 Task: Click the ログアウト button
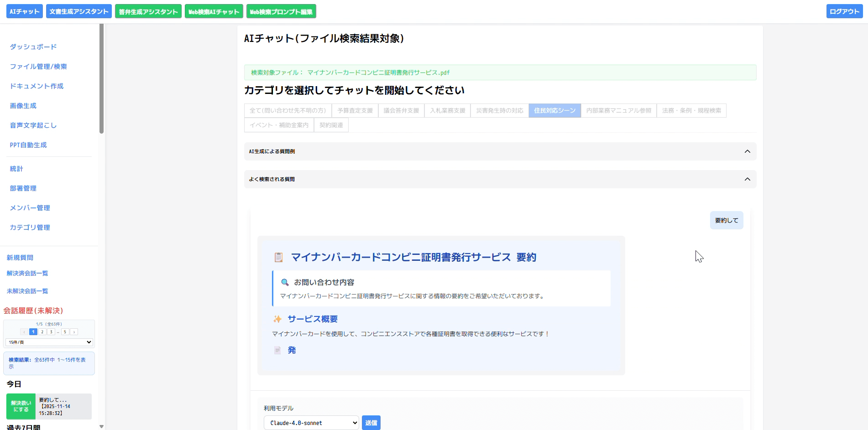pos(844,11)
